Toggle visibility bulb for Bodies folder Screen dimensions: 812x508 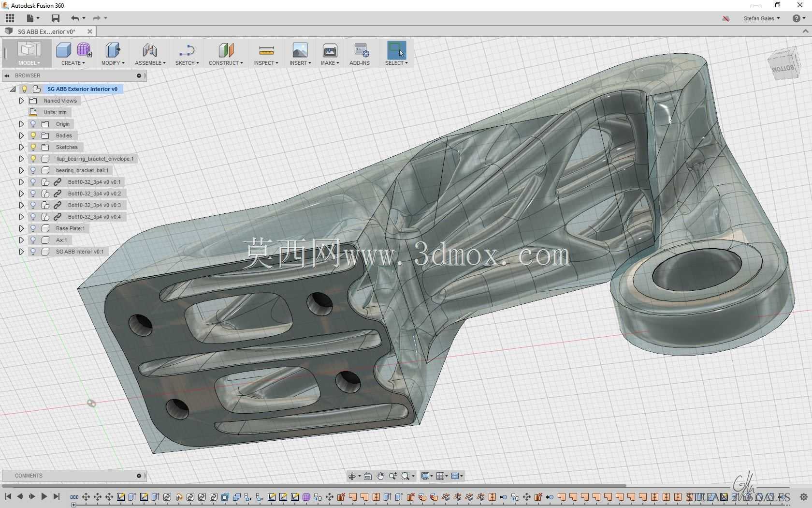pyautogui.click(x=33, y=135)
